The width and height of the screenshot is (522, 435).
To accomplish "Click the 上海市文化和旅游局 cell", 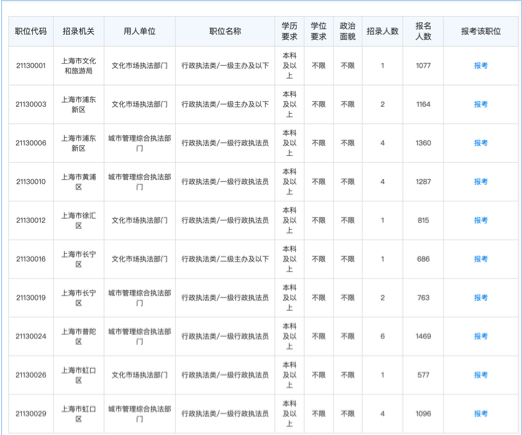I will [x=79, y=66].
